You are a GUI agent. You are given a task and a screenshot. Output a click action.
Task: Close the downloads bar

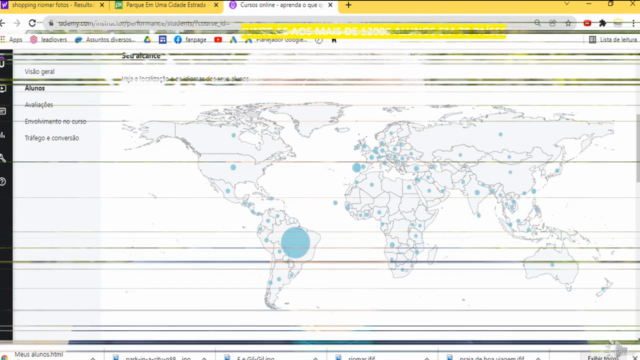point(635,358)
